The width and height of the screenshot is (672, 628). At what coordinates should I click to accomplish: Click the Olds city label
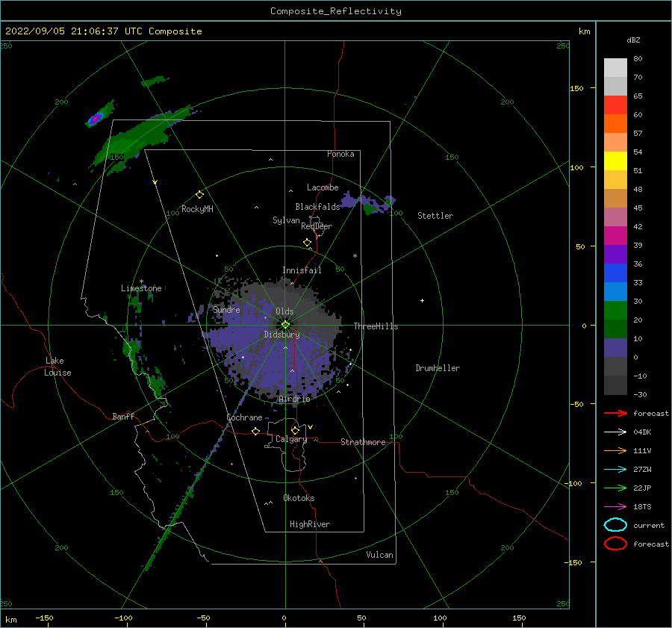(x=284, y=311)
